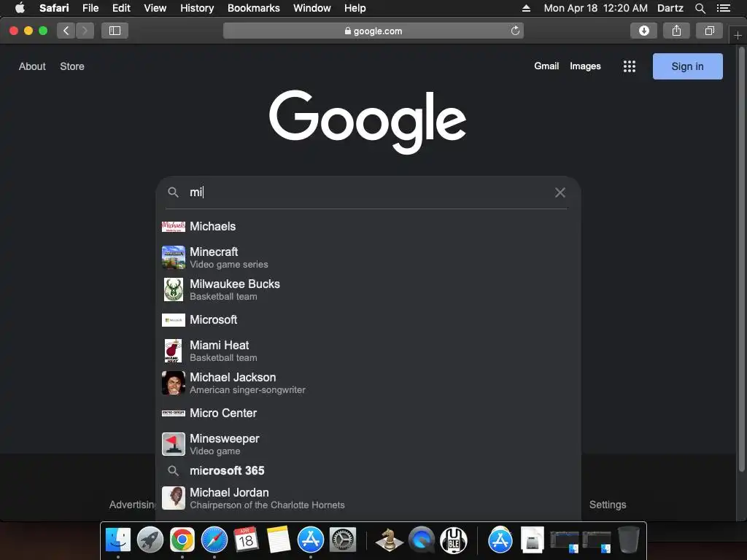The height and width of the screenshot is (560, 747).
Task: Open the Images link
Action: click(585, 66)
